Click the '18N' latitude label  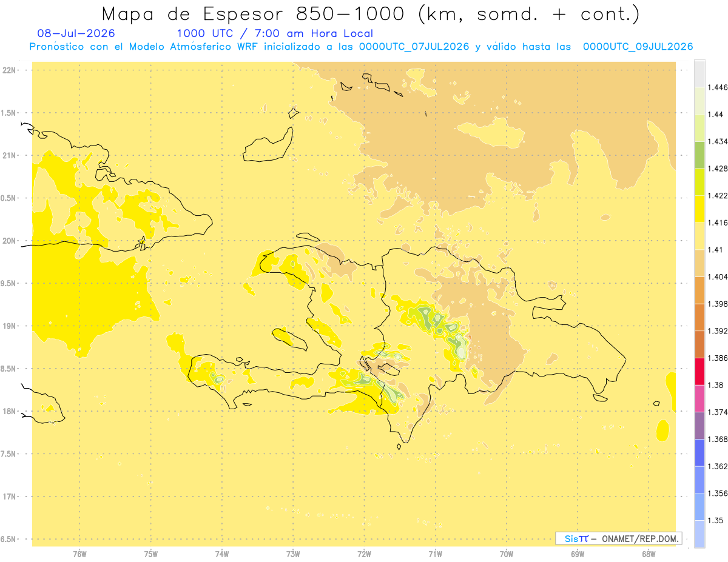(10, 411)
